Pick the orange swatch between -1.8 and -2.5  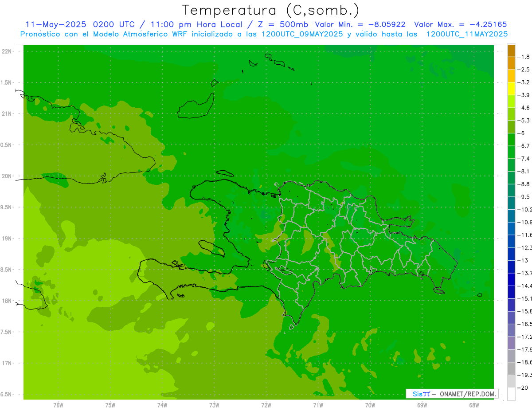(x=511, y=63)
